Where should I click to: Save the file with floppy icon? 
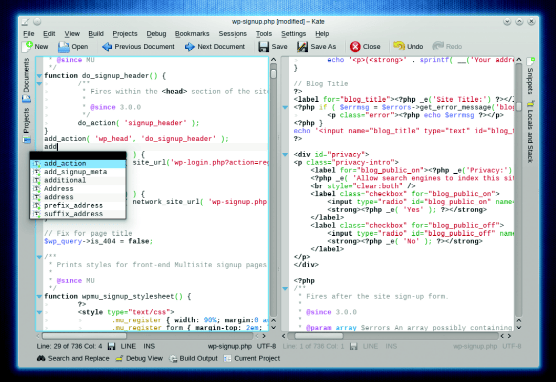point(263,47)
